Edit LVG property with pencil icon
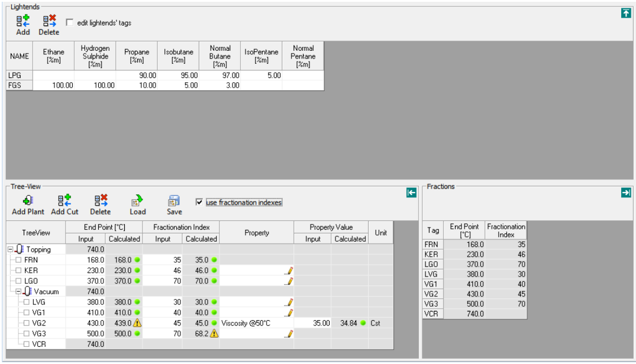Image resolution: width=636 pixels, height=364 pixels. (289, 302)
